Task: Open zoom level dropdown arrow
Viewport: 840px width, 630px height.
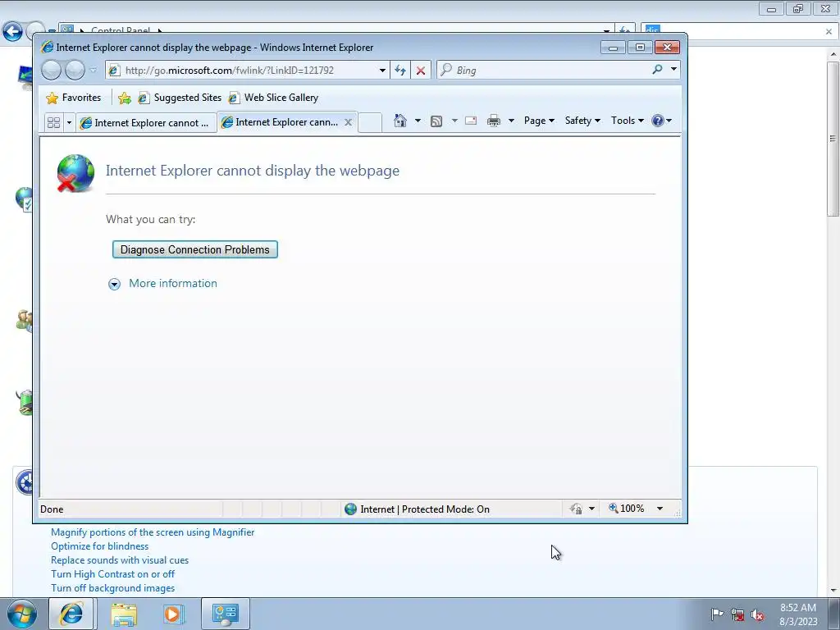Action: (660, 509)
